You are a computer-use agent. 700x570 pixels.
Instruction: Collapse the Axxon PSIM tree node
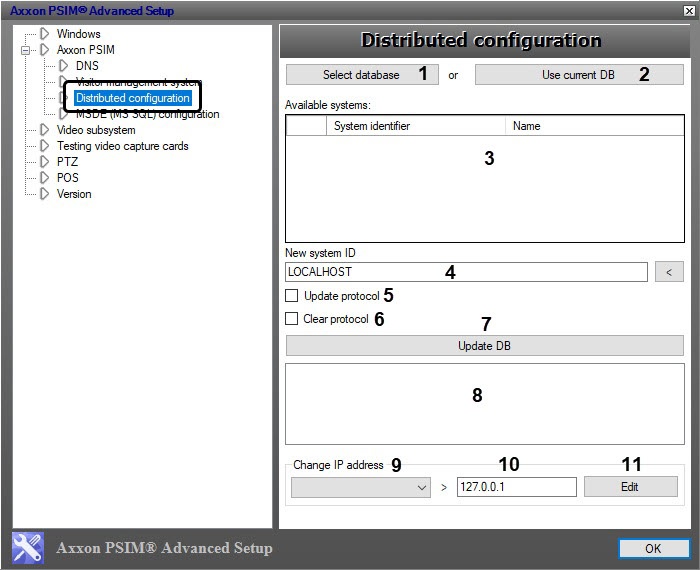(x=25, y=50)
